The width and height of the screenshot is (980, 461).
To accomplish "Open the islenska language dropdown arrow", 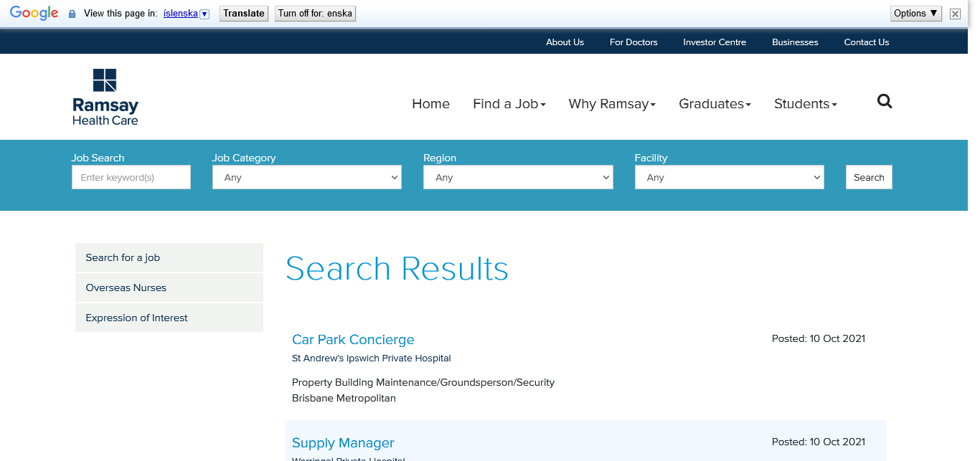I will [x=204, y=14].
